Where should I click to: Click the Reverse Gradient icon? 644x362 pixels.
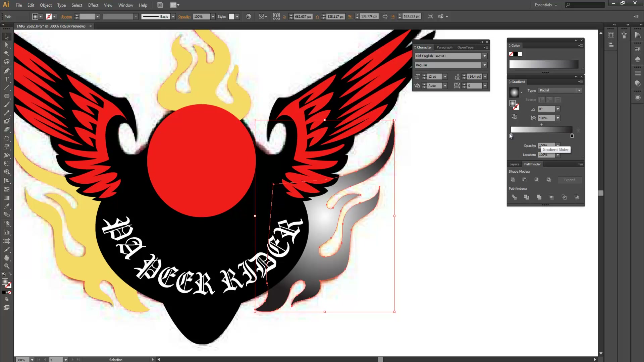[514, 117]
